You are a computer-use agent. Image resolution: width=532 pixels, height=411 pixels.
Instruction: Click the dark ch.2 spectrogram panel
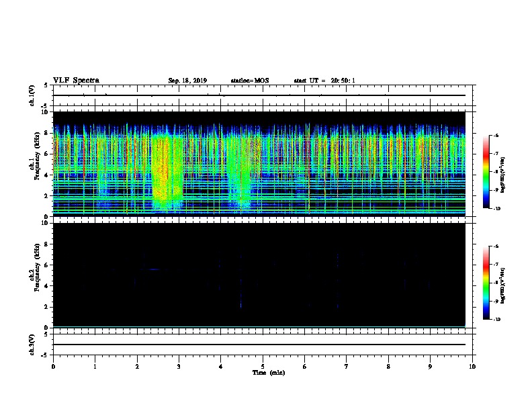click(259, 275)
